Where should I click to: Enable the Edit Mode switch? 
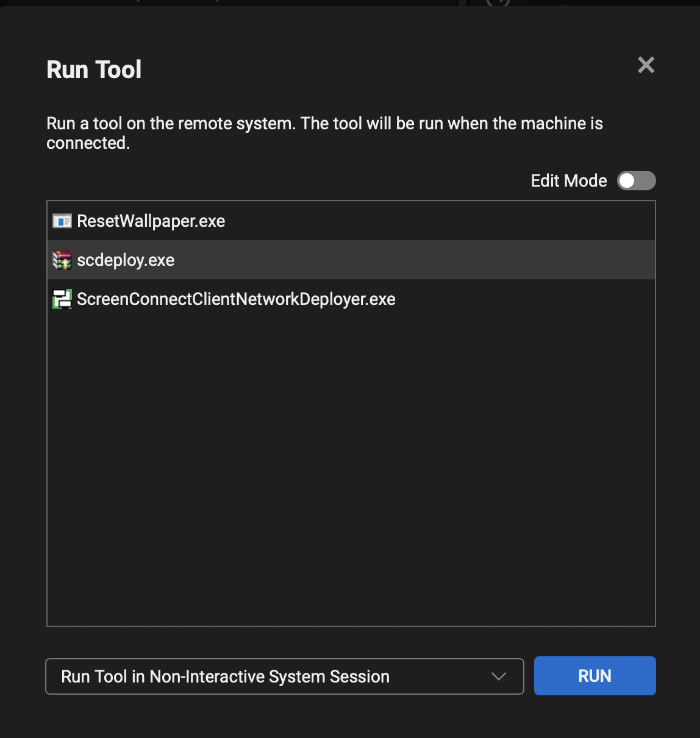pyautogui.click(x=636, y=181)
